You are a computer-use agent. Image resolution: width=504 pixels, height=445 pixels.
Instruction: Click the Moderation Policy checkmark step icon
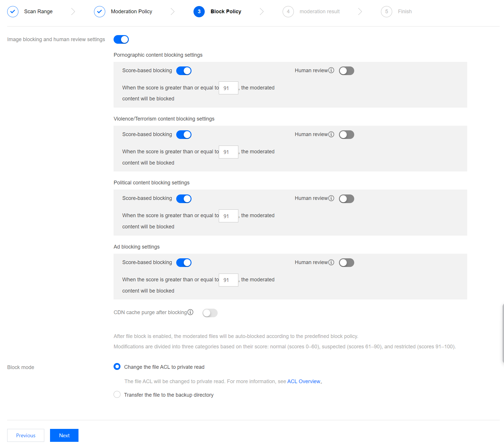(x=99, y=12)
